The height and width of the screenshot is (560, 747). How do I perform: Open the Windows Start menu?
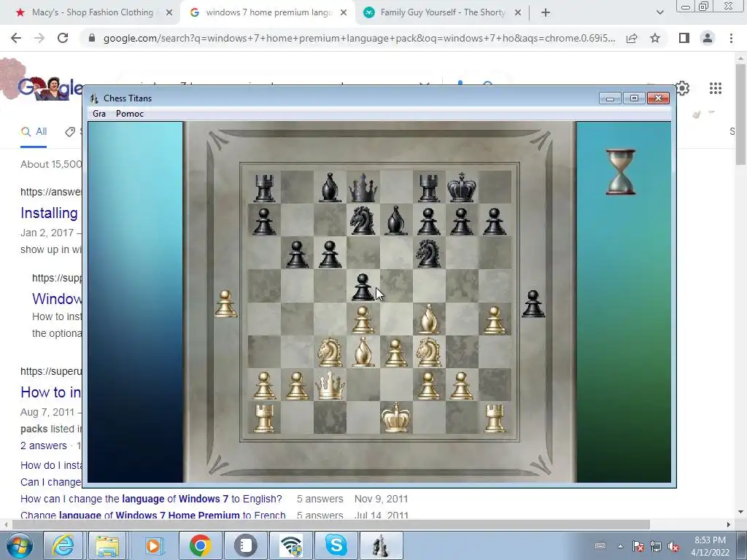[19, 545]
